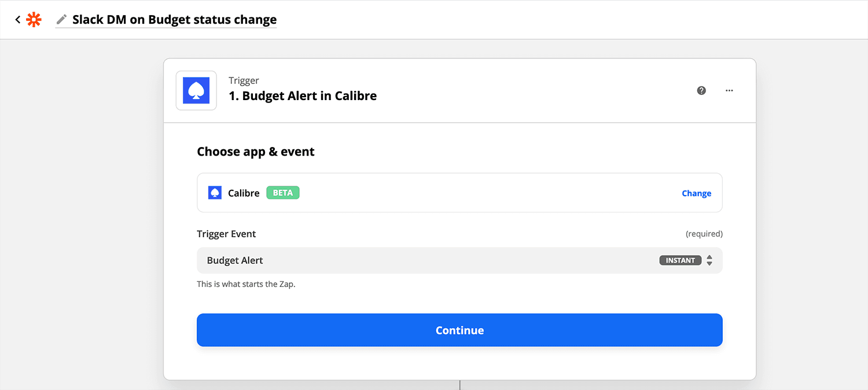Click the green BETA badge
The width and height of the screenshot is (868, 390).
282,193
